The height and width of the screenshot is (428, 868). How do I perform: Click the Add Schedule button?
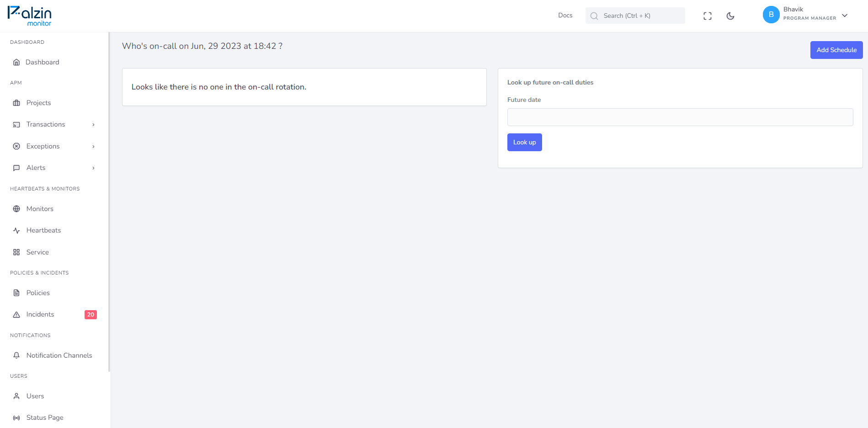tap(836, 50)
